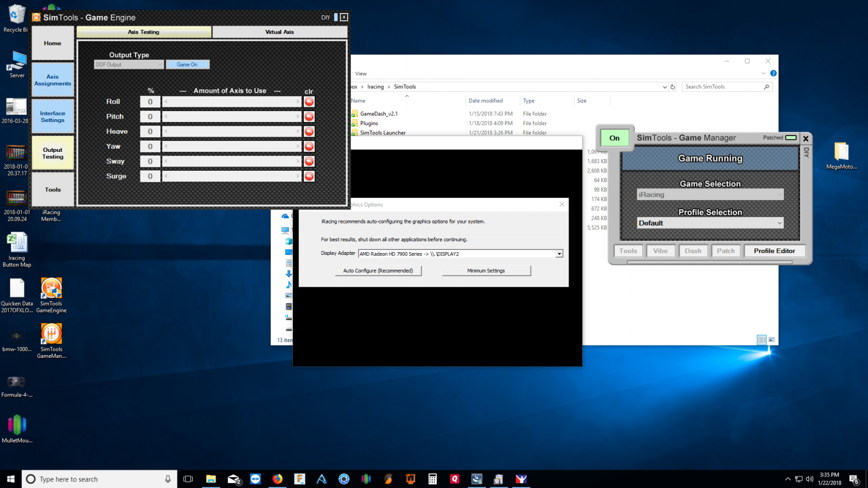Open the Mail app in taskbar
This screenshot has width=868, height=488.
click(x=234, y=479)
